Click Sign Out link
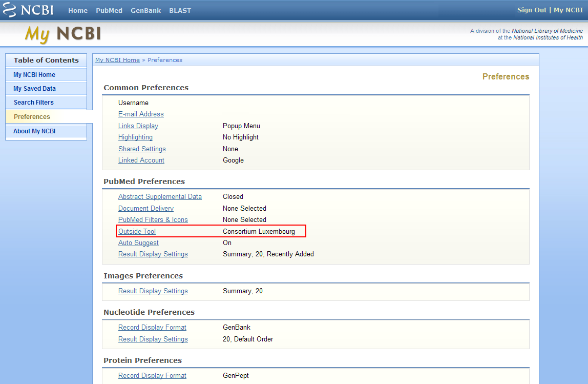 (532, 10)
